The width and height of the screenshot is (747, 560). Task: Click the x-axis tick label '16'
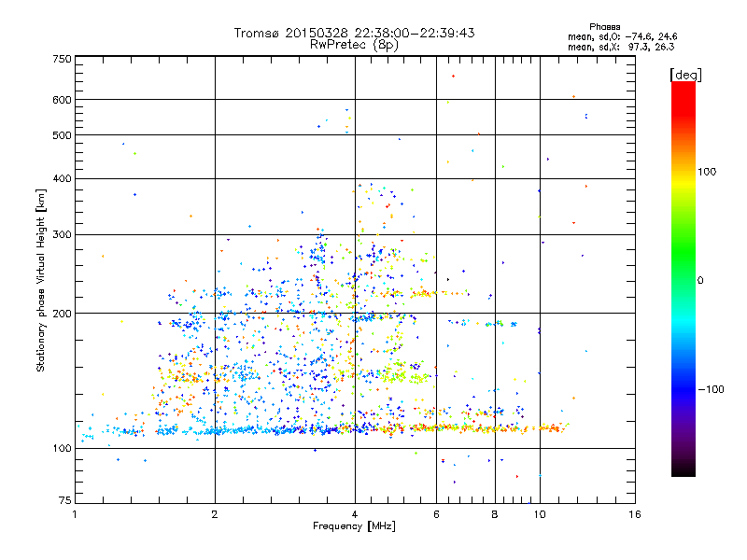click(x=635, y=514)
